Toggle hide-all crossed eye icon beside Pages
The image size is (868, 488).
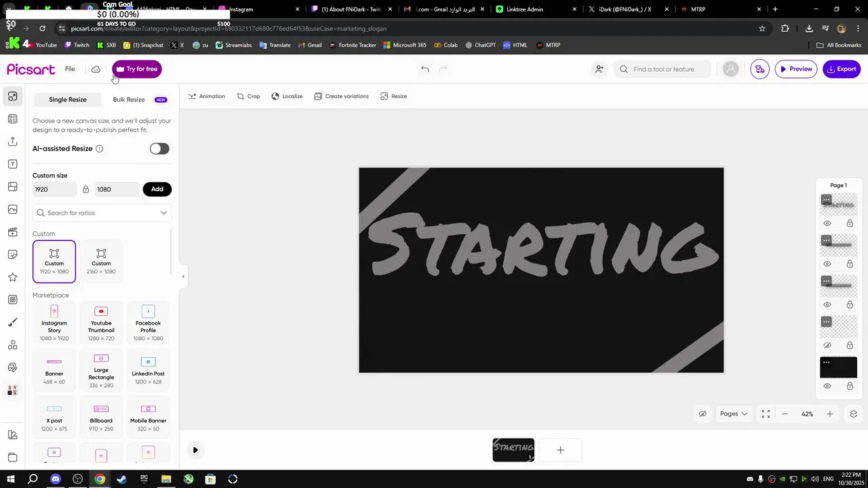703,414
